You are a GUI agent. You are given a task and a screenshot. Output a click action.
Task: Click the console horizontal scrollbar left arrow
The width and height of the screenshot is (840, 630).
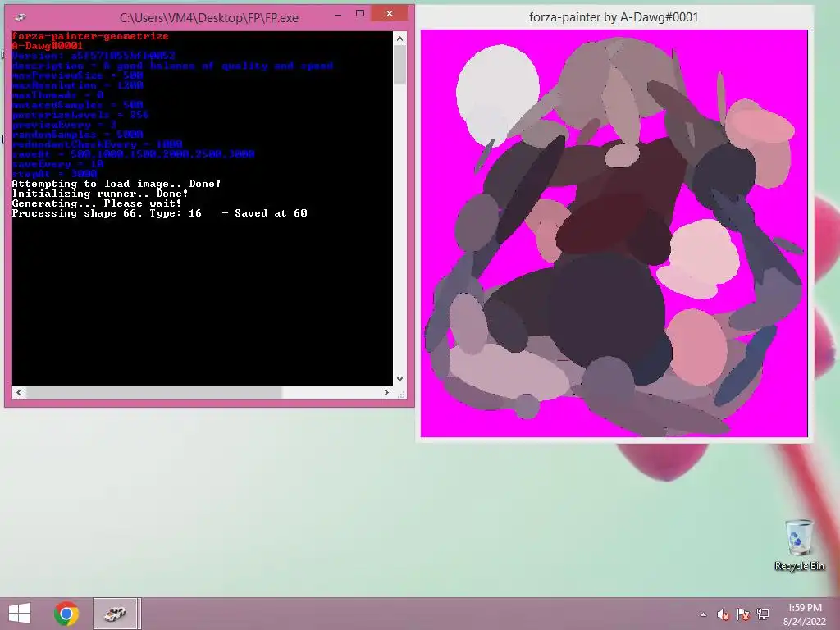(x=20, y=393)
